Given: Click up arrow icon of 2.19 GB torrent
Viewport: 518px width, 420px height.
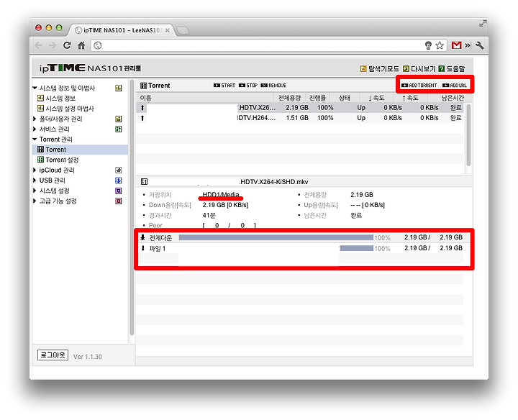Looking at the screenshot, I should point(142,108).
